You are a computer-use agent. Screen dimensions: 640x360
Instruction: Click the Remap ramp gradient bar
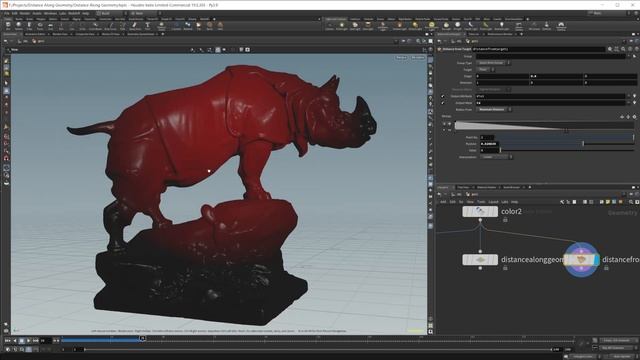tap(544, 126)
